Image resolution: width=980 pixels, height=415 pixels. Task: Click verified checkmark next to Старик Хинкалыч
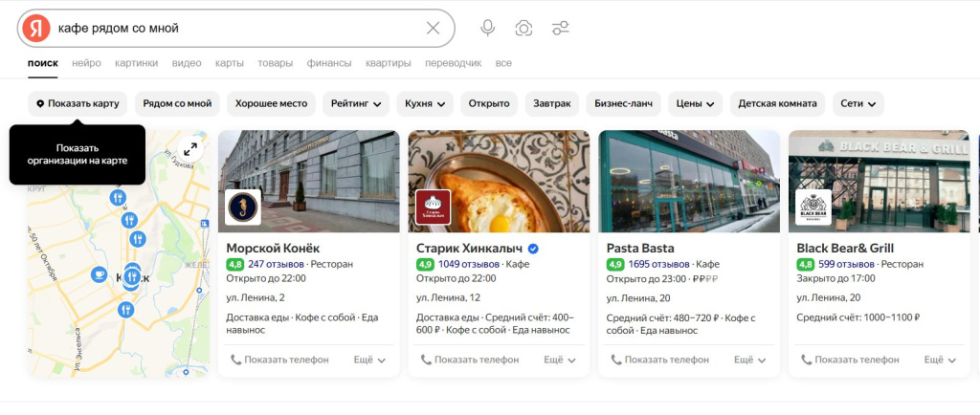pos(533,249)
